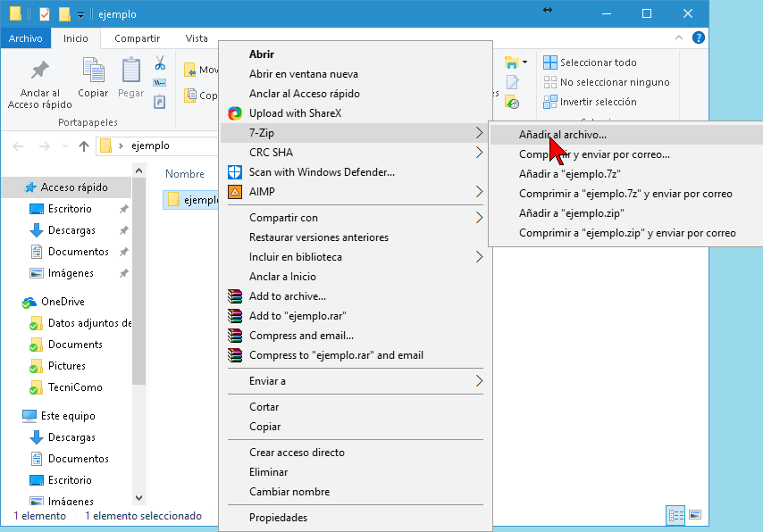Click the Anclar al Acceso rápido pin icon

tap(40, 71)
